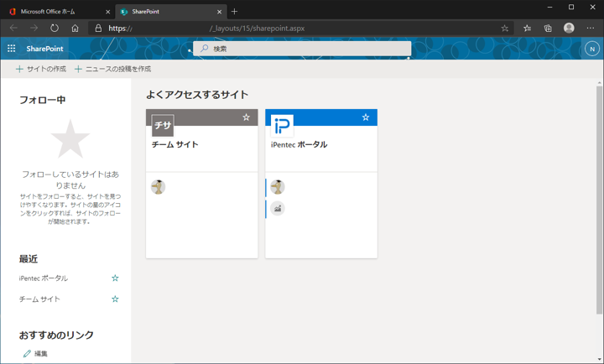Star チーム サイト in the 最近 list

coord(115,299)
